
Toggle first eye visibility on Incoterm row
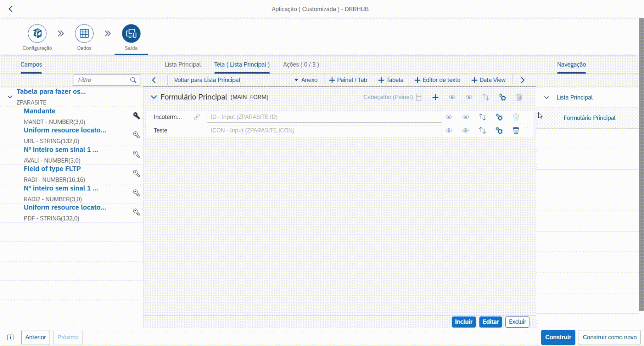[449, 117]
